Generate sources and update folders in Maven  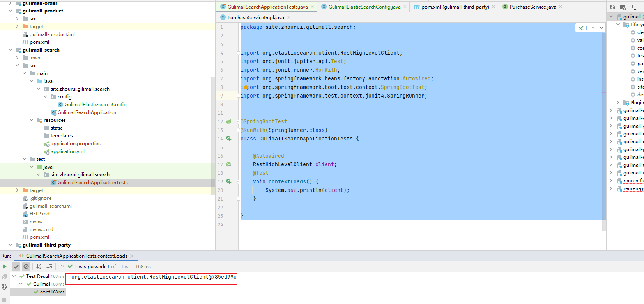pos(623,7)
